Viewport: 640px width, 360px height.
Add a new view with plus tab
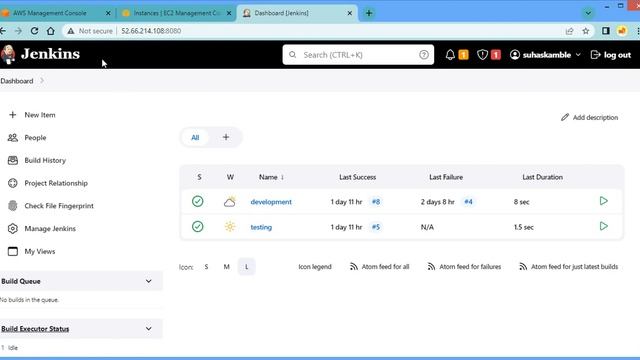point(226,137)
